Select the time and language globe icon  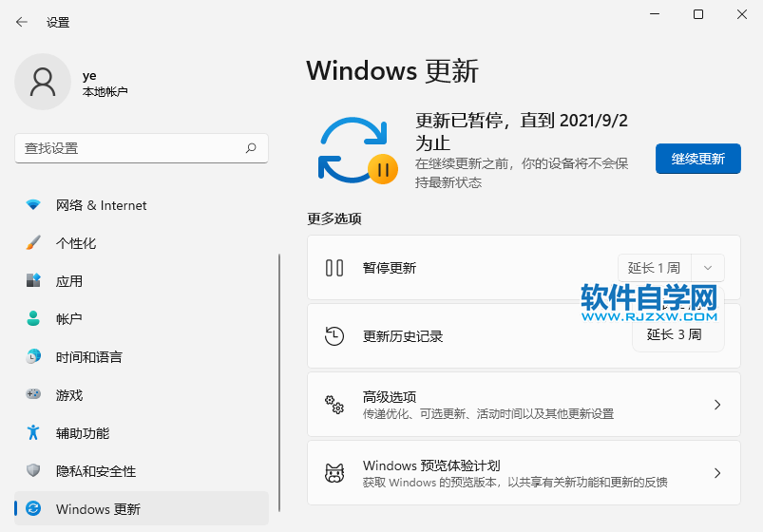[33, 356]
